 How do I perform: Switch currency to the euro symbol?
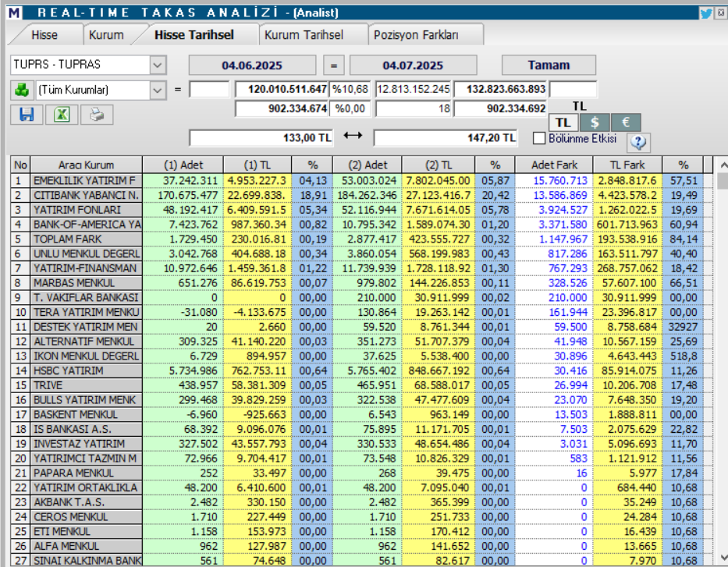[625, 122]
